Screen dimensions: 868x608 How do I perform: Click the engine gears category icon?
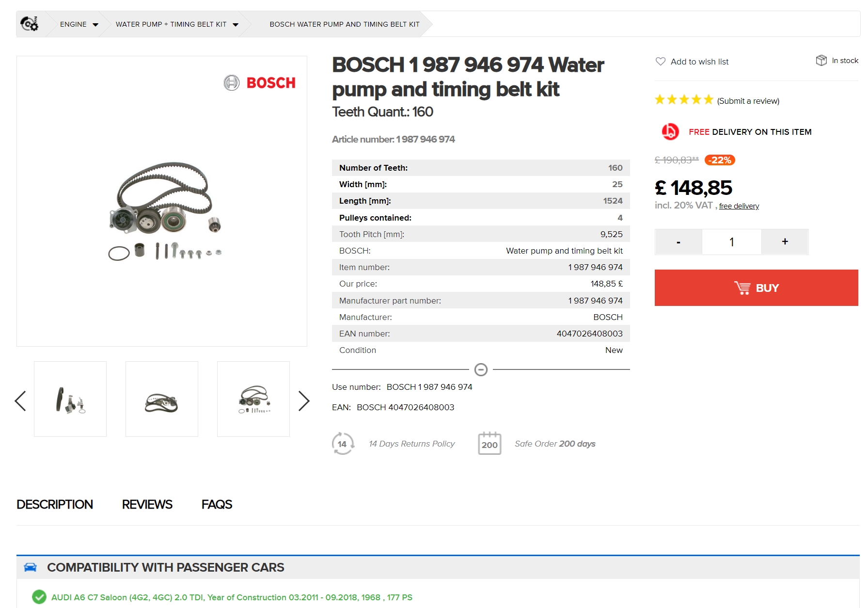[x=29, y=24]
